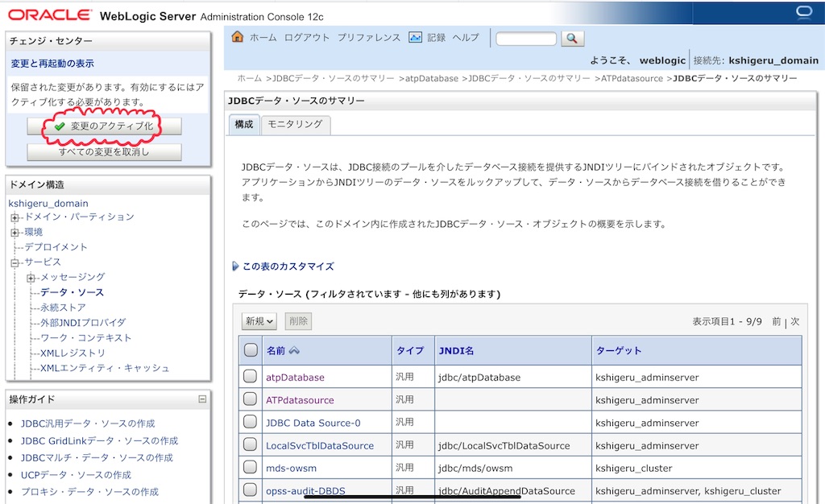
Task: Open JDBCマルチ・データ・ソースの作成 link
Action: coord(97,458)
